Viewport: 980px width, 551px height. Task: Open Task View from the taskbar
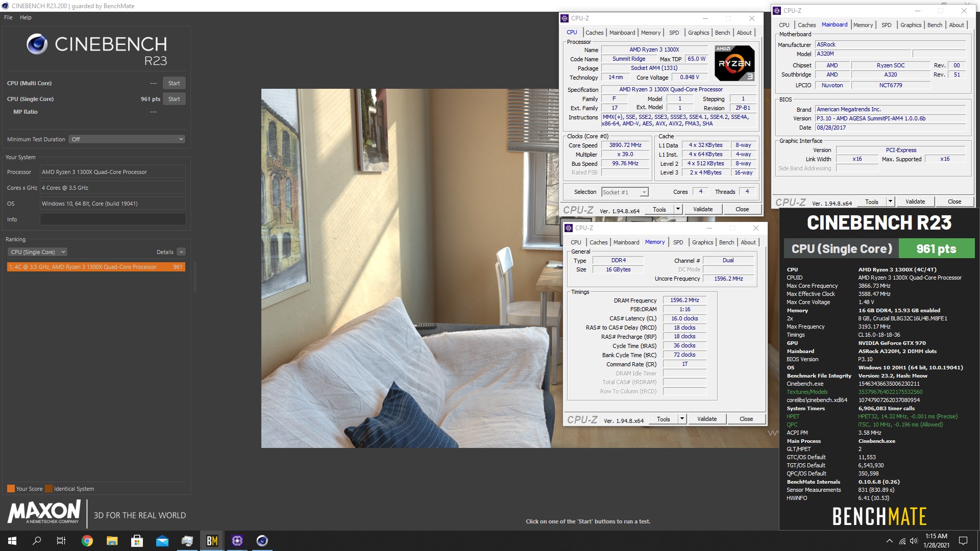point(61,541)
